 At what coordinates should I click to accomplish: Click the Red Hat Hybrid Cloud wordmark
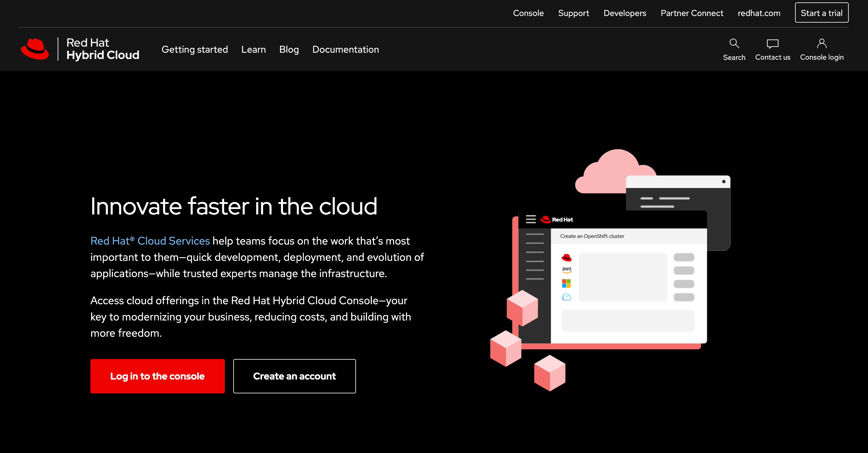tap(103, 49)
